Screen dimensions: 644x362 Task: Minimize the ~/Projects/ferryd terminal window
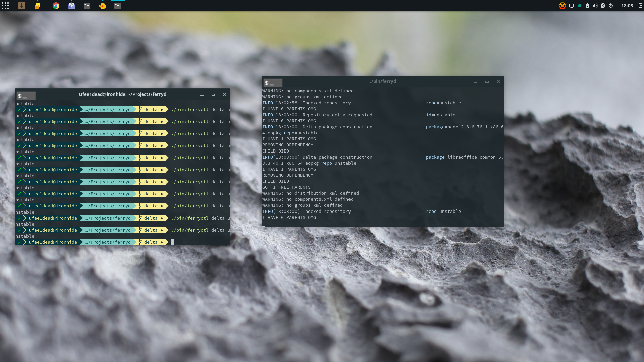202,95
